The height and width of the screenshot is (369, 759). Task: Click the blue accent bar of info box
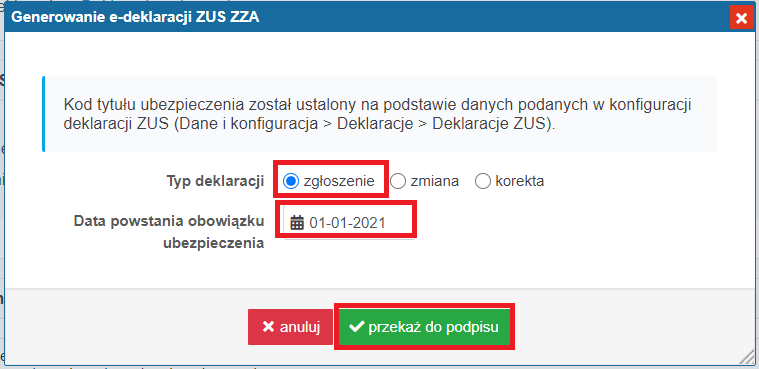(44, 114)
